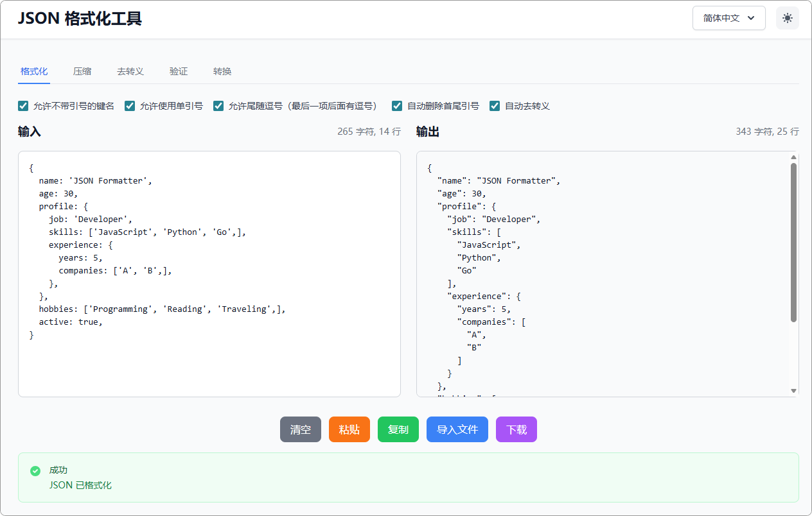
Task: Copy output with the 复制 button
Action: [x=398, y=429]
